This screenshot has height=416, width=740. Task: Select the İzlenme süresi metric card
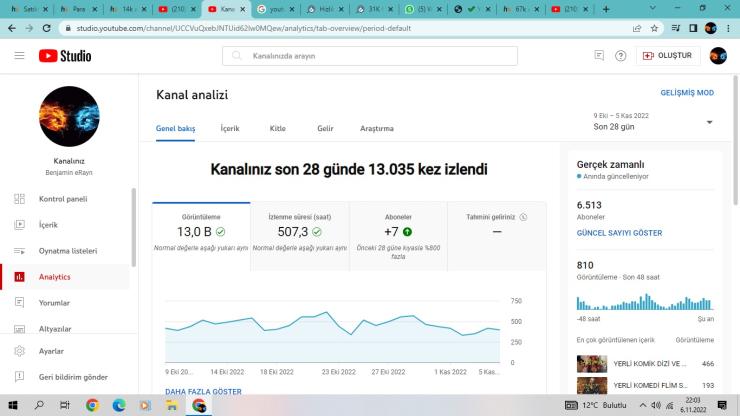(299, 230)
